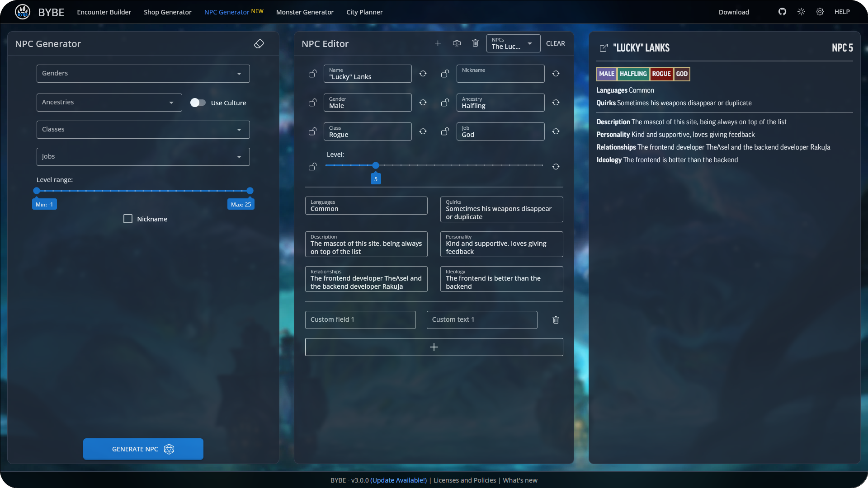Regenerate the Name field
The width and height of the screenshot is (868, 488).
(x=423, y=74)
